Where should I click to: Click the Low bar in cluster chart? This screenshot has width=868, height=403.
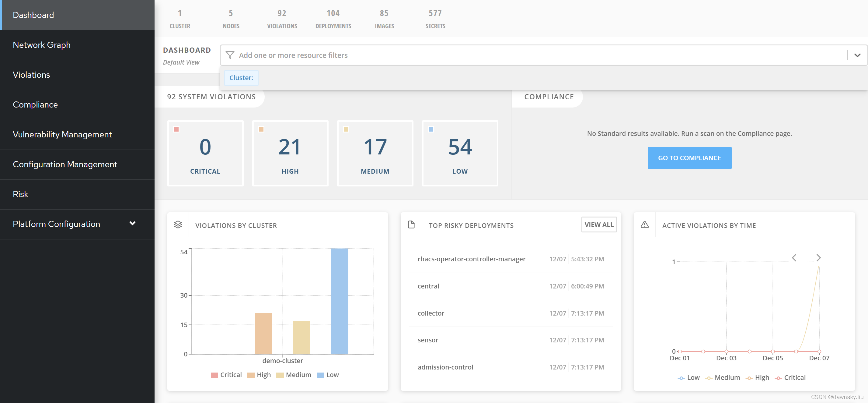(x=340, y=301)
